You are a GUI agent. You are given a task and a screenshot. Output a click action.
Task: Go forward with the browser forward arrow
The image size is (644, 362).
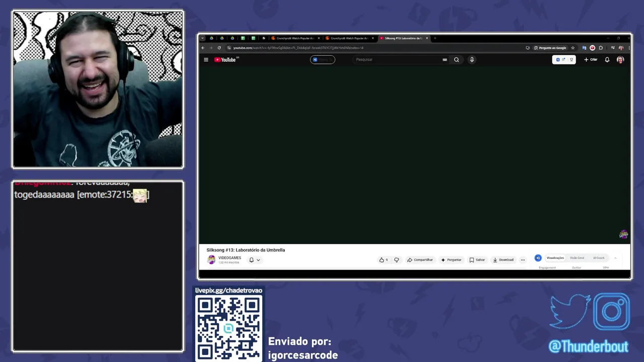[211, 48]
